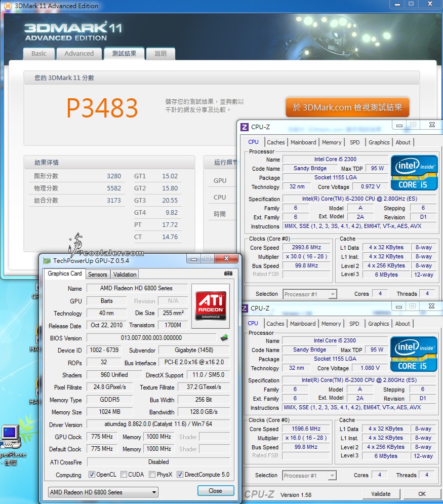Viewport: 443px width, 504px height.
Task: Toggle the CUDA checkbox
Action: tap(124, 475)
